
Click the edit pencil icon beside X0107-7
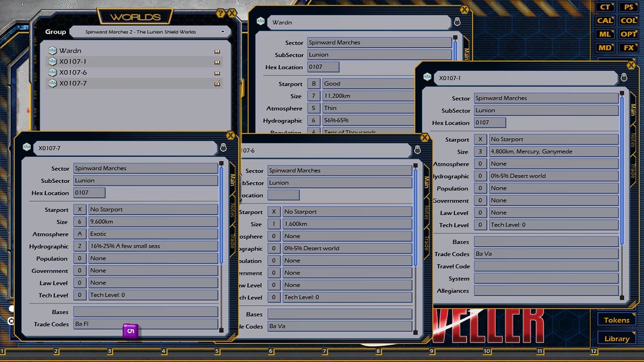[x=217, y=83]
